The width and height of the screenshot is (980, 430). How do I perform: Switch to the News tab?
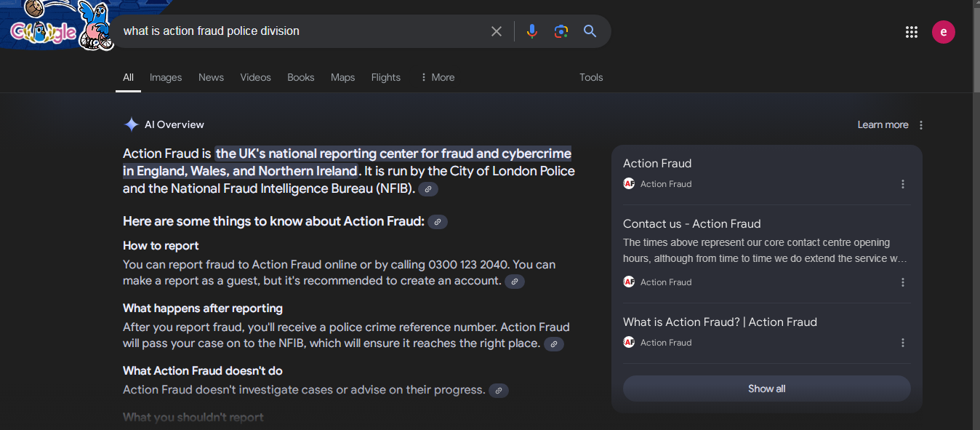pyautogui.click(x=211, y=77)
